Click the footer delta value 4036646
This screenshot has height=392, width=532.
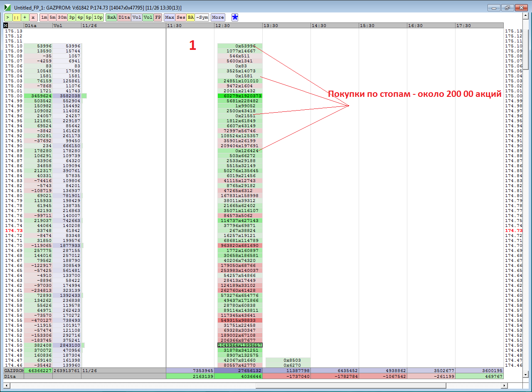pos(239,376)
